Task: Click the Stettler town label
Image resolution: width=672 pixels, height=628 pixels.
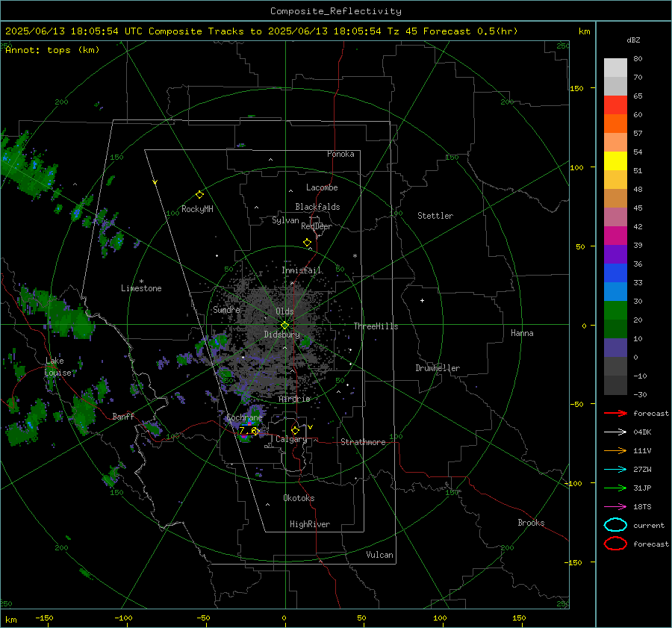Action: (435, 216)
